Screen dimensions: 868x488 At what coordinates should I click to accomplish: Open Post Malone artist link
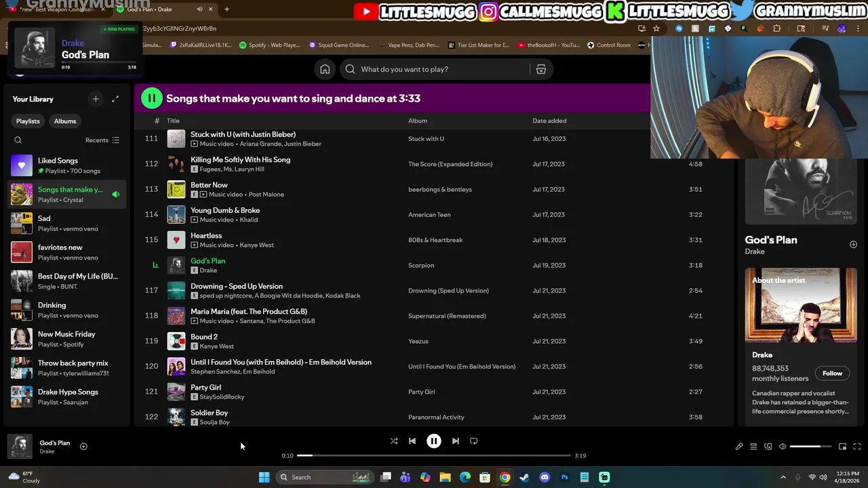267,195
